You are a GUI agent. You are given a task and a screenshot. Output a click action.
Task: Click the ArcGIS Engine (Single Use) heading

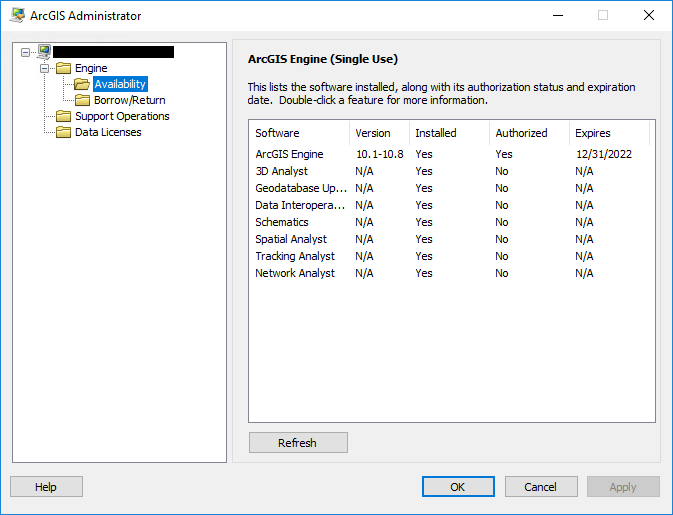(x=323, y=59)
